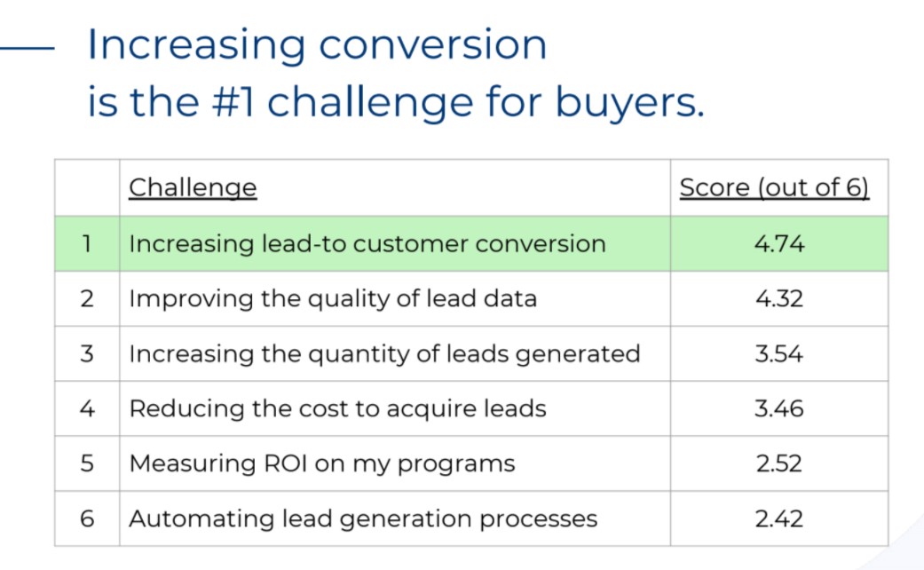Screen dimensions: 924x570
Task: Click the "Score (out of 6)" header
Action: [774, 188]
